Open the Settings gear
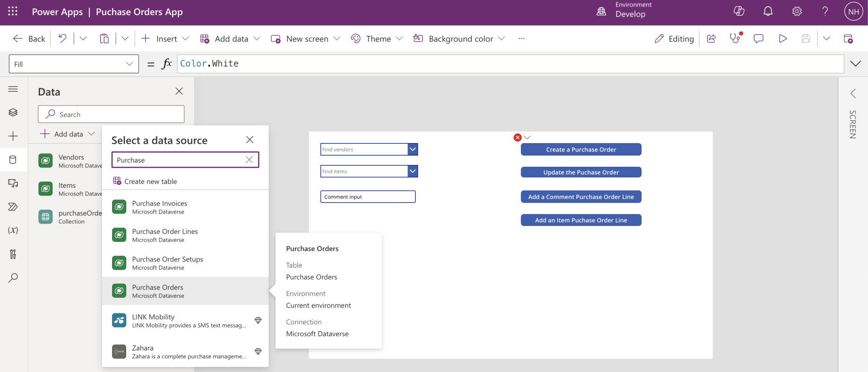 tap(797, 11)
